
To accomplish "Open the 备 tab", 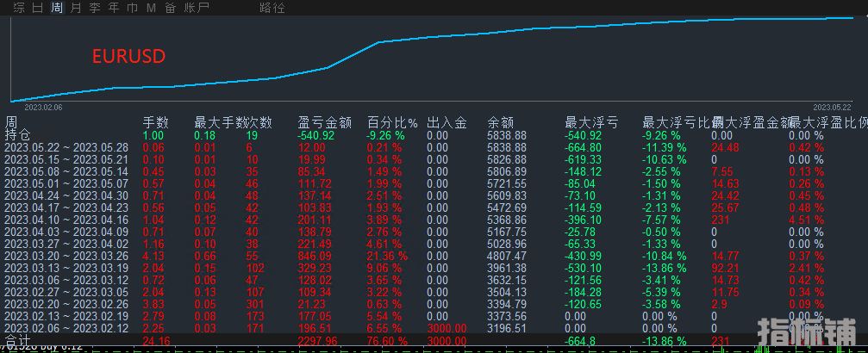I will [170, 8].
